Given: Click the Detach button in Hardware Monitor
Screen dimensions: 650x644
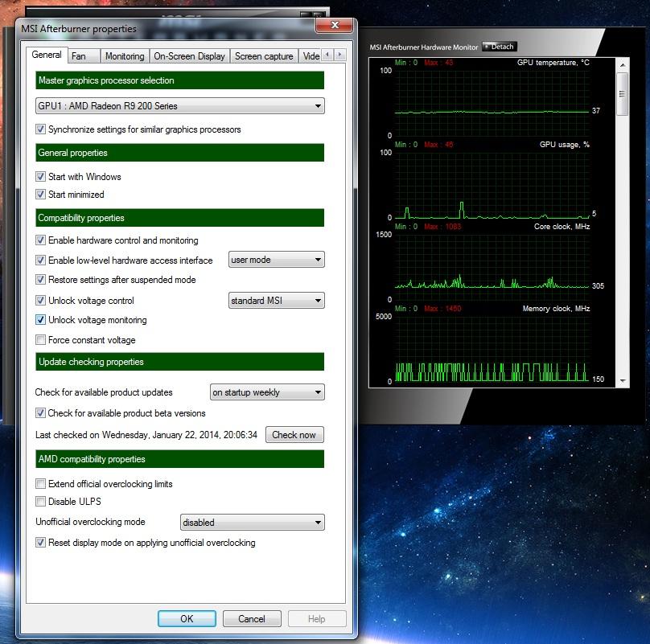Looking at the screenshot, I should coord(499,47).
